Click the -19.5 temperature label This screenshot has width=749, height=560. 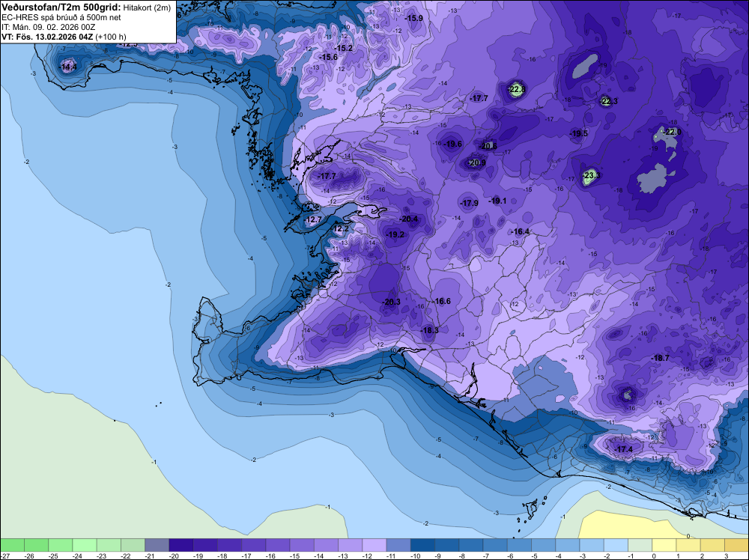click(x=579, y=134)
